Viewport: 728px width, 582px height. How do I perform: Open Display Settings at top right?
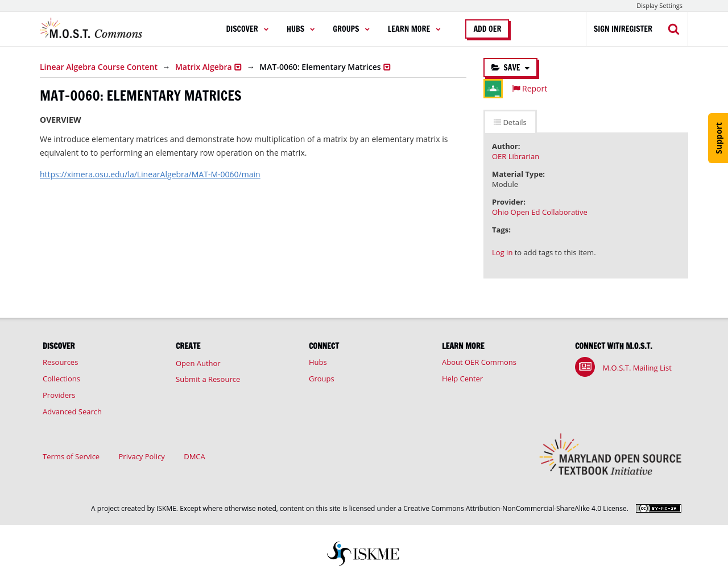659,6
